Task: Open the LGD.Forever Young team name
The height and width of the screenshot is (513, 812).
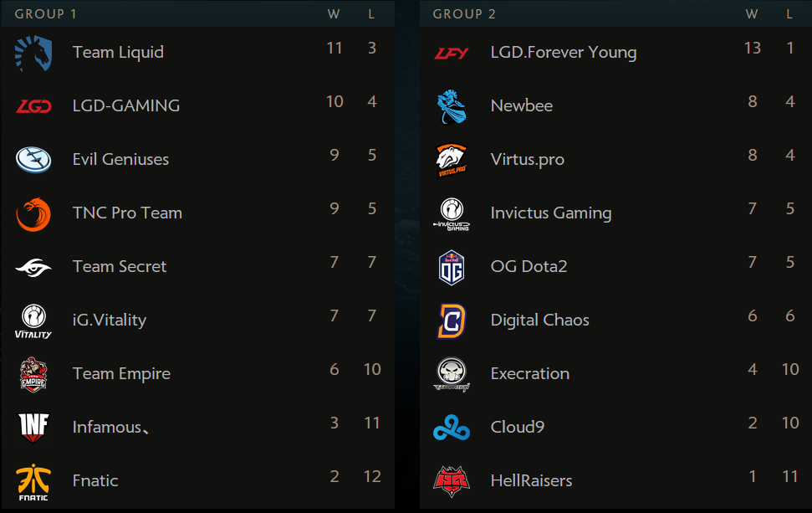Action: coord(564,53)
